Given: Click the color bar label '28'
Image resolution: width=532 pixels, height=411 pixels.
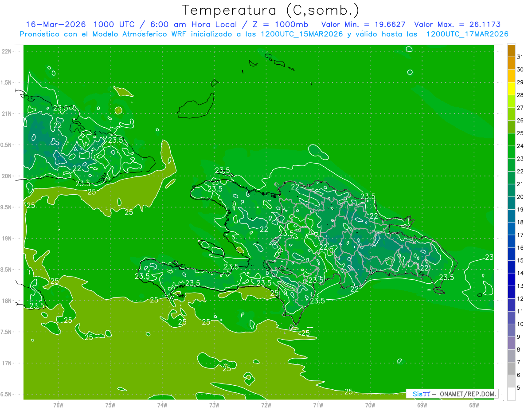Looking at the screenshot, I should pos(520,95).
